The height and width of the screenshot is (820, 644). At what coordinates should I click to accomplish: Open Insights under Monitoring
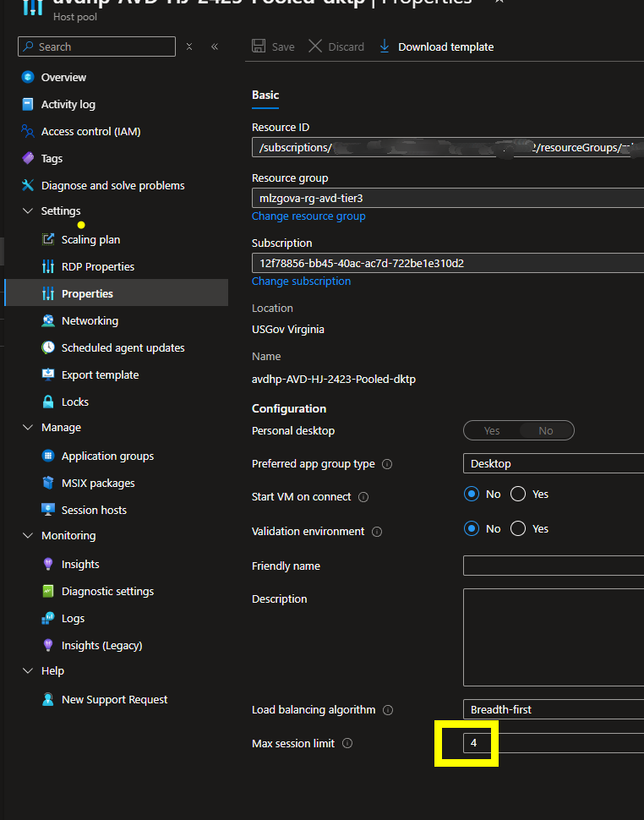(x=80, y=564)
